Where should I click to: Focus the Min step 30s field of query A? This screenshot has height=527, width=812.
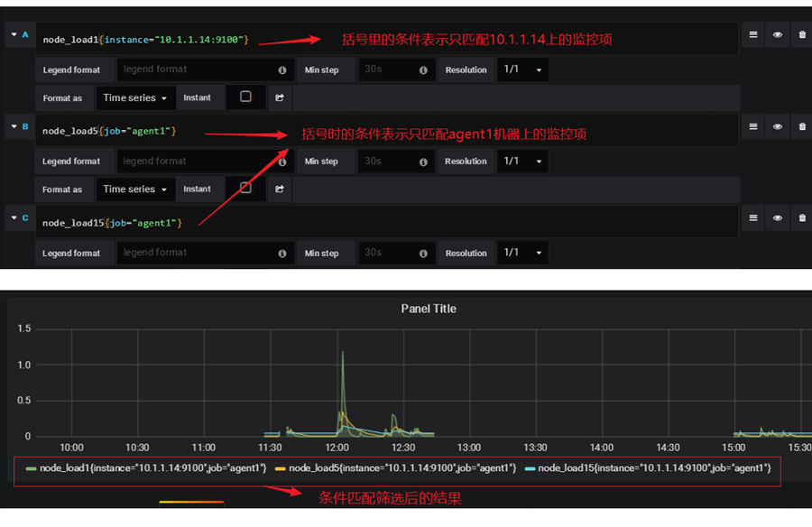point(397,69)
